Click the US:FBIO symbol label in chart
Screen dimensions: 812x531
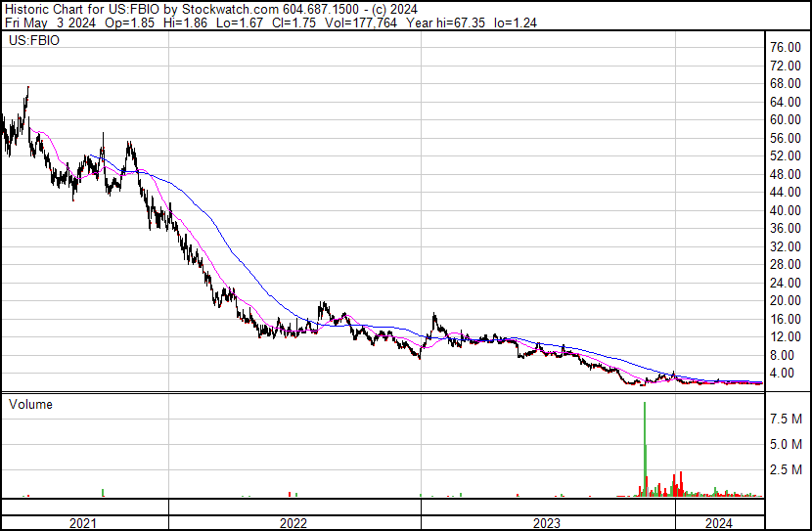pyautogui.click(x=34, y=40)
